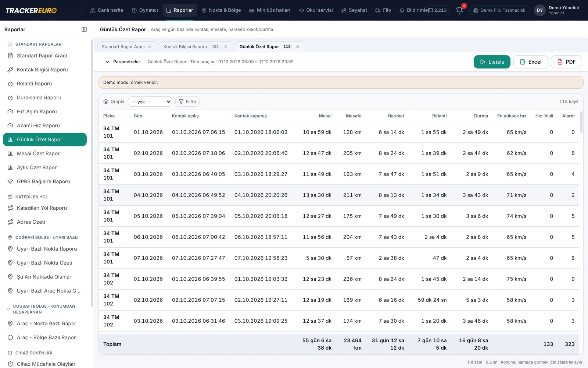Viewport: 588px width, 368px height.
Task: Select row 34 TM 101 dated 04.10.2026
Action: coord(339,195)
